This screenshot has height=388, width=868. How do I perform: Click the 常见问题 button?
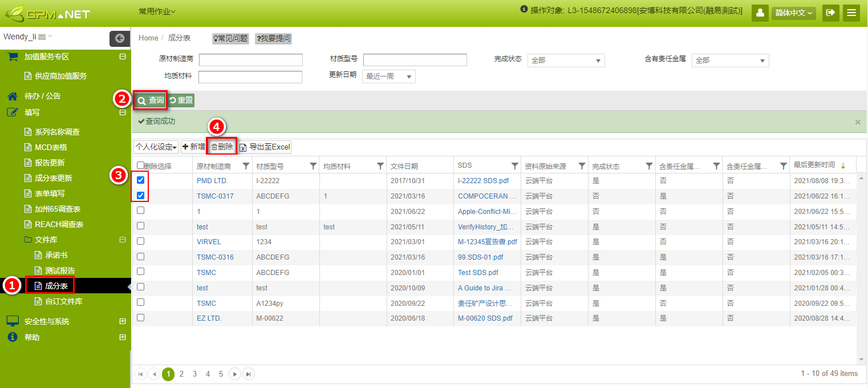230,38
